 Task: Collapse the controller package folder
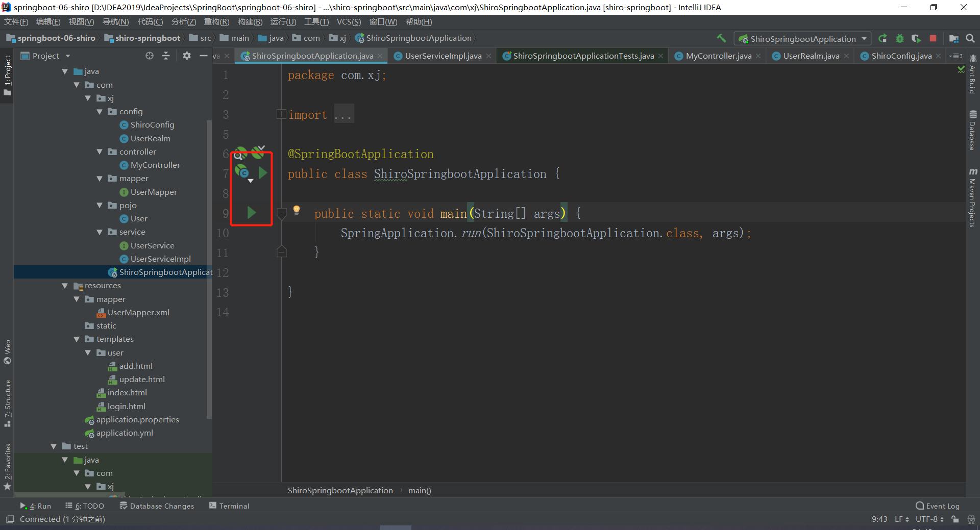coord(100,152)
